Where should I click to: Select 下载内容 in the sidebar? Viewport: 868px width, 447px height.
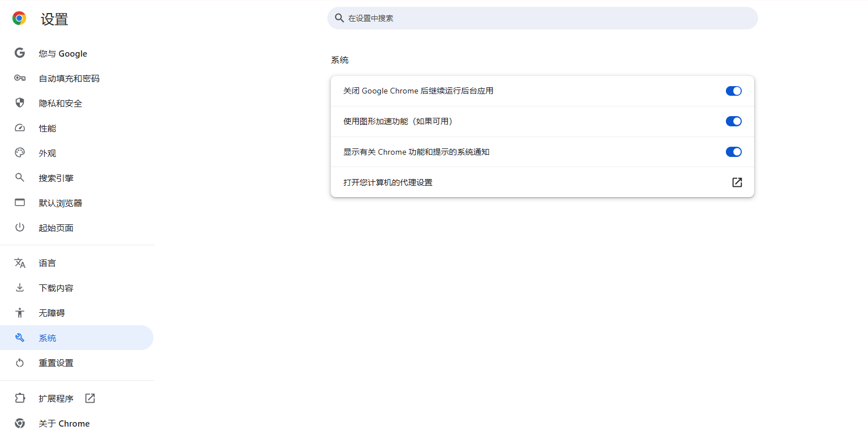tap(77, 288)
